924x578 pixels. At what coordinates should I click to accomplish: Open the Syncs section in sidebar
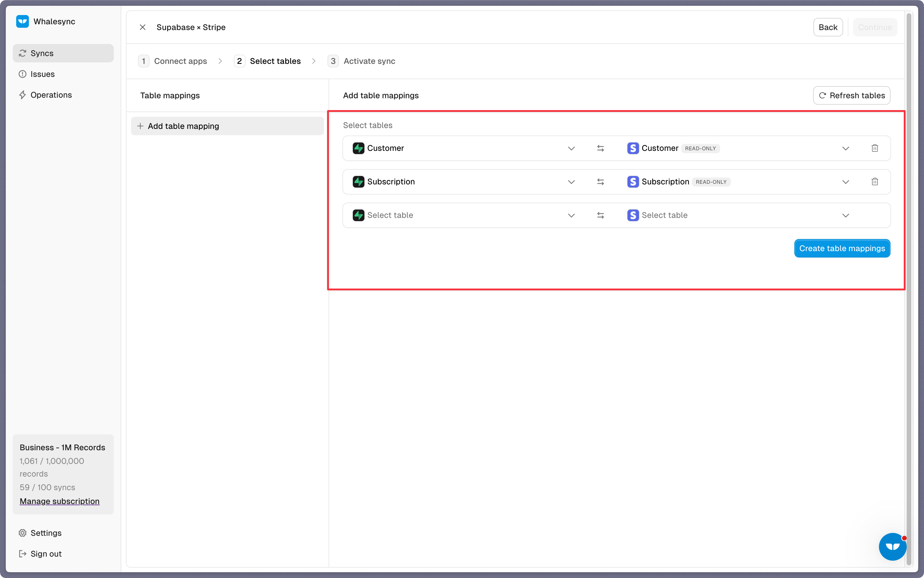63,53
